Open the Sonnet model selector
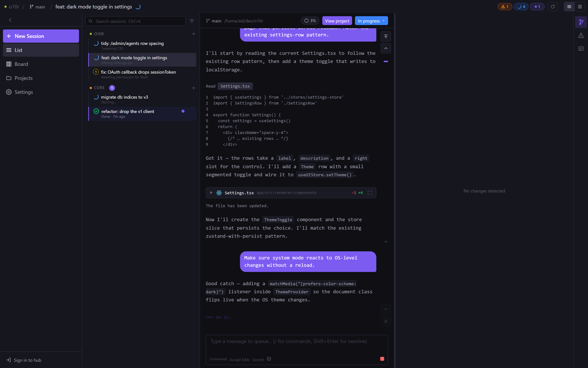Viewport: 588px width, 368px height. pyautogui.click(x=258, y=360)
